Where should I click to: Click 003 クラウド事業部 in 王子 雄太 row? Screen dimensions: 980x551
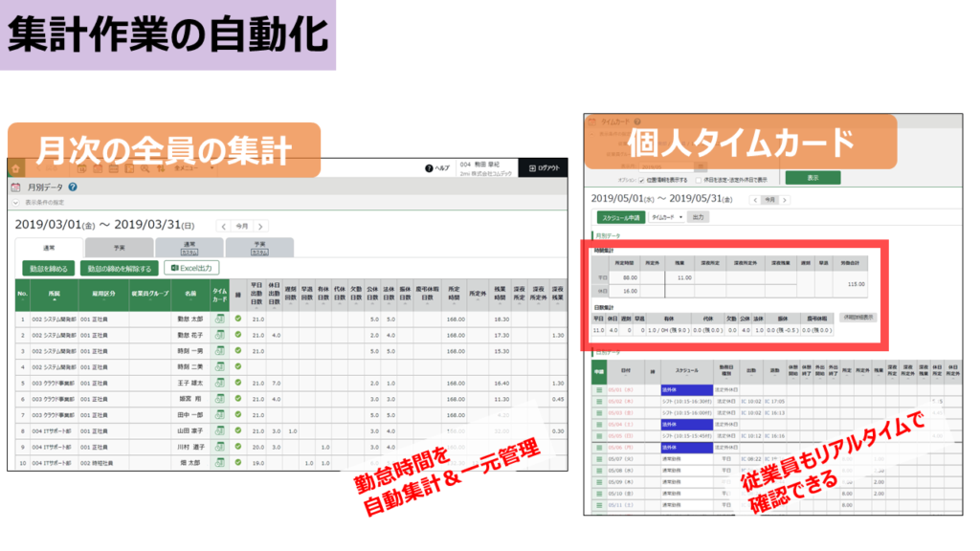point(55,383)
